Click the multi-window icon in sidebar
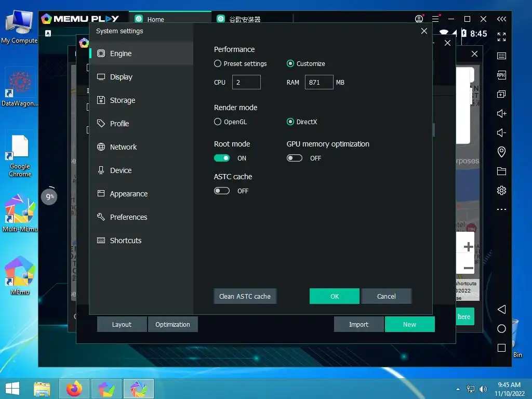Viewport: 532px width, 399px height. click(x=501, y=94)
